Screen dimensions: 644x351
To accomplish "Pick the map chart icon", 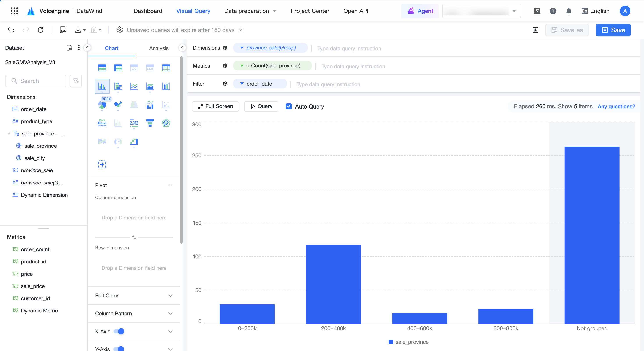I will click(118, 104).
